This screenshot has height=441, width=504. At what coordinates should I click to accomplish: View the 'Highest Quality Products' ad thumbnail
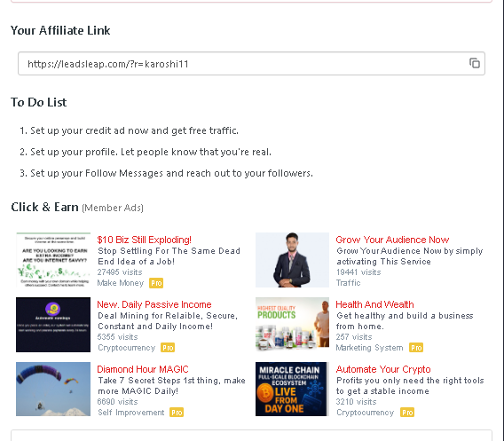(x=292, y=324)
